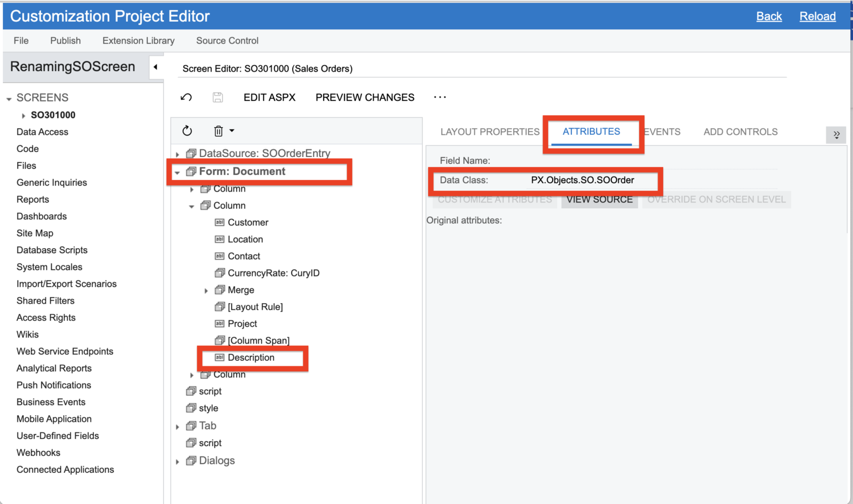Open Push Notifications in sidebar
The height and width of the screenshot is (504, 853).
click(54, 385)
